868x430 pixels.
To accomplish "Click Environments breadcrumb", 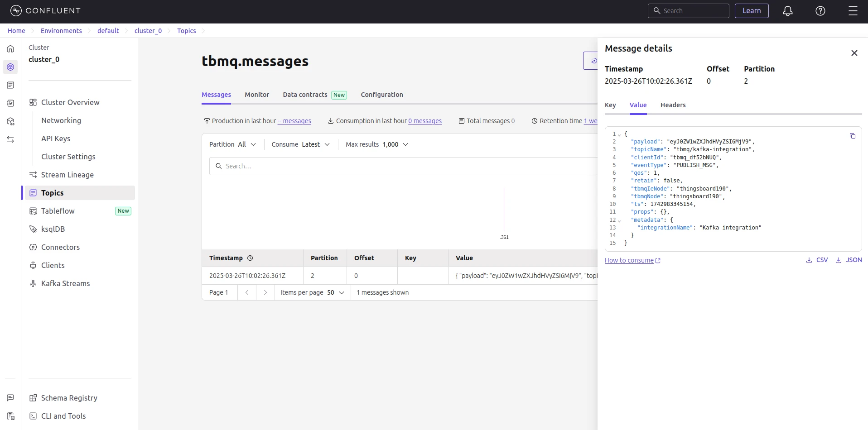I will point(61,31).
